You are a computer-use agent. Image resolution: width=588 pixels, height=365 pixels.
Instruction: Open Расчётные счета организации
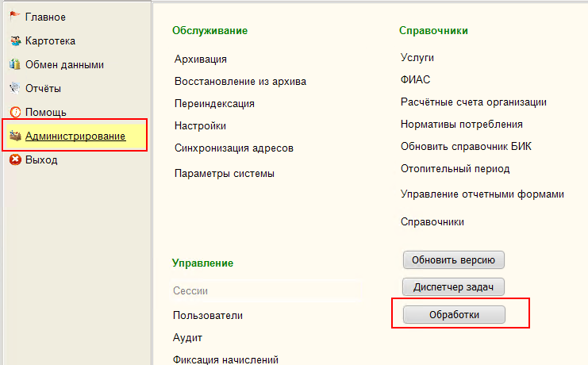click(x=474, y=102)
